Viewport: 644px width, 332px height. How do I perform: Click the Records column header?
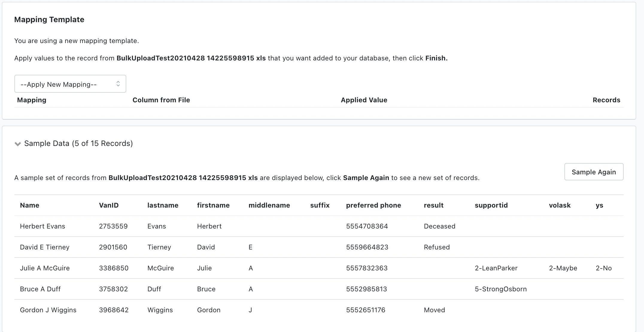click(606, 100)
